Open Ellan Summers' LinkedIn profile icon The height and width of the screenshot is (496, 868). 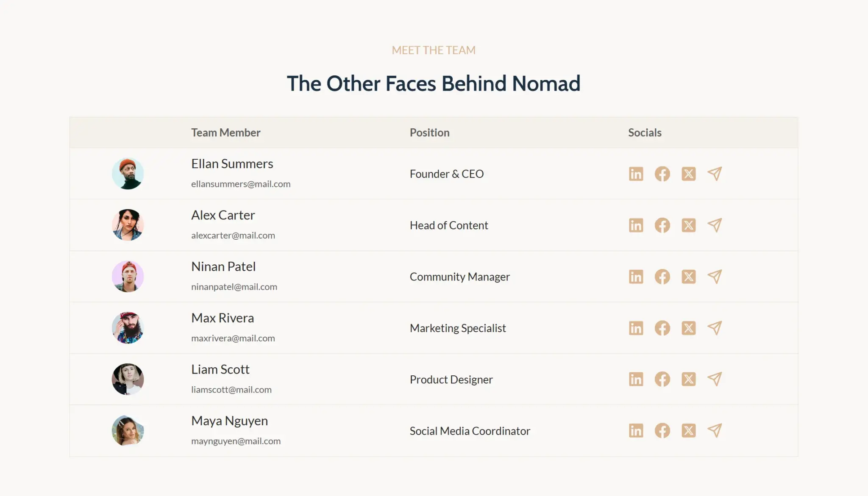pos(636,174)
